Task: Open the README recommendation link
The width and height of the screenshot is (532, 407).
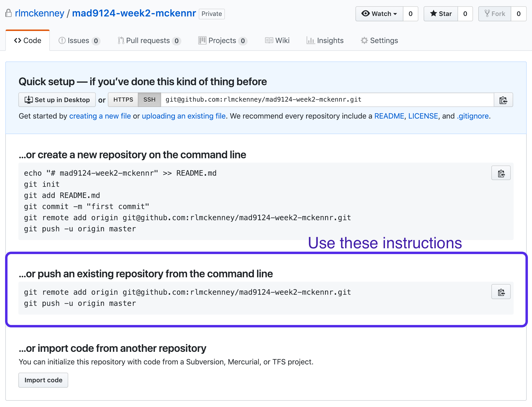Action: pos(389,116)
